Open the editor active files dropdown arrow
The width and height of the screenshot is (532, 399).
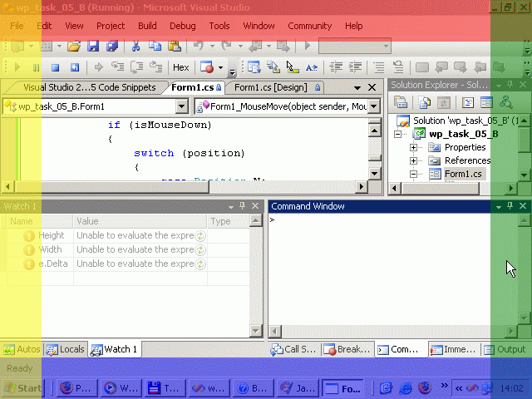[x=357, y=88]
